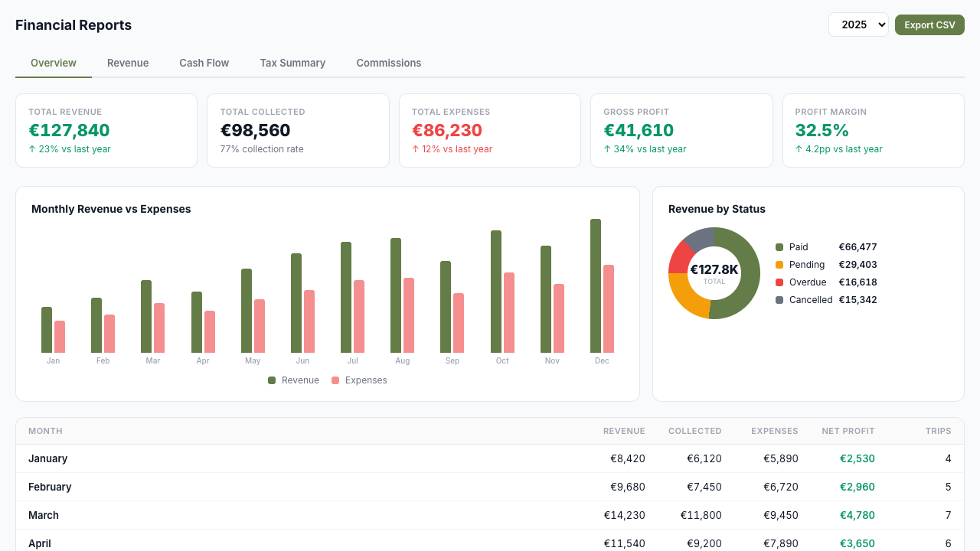
Task: Click the January expenses bar
Action: (x=60, y=337)
